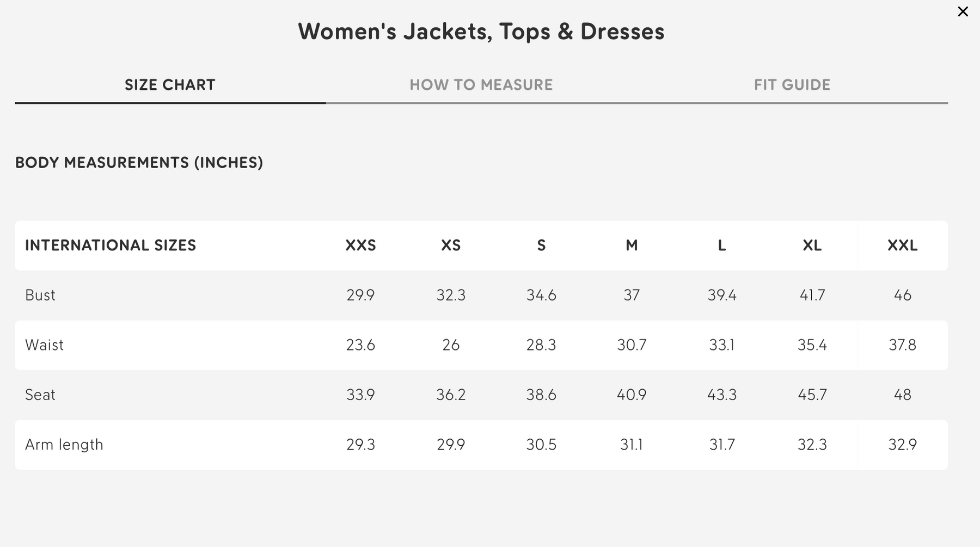Click the XXL size column header
The width and height of the screenshot is (980, 547).
(x=902, y=245)
